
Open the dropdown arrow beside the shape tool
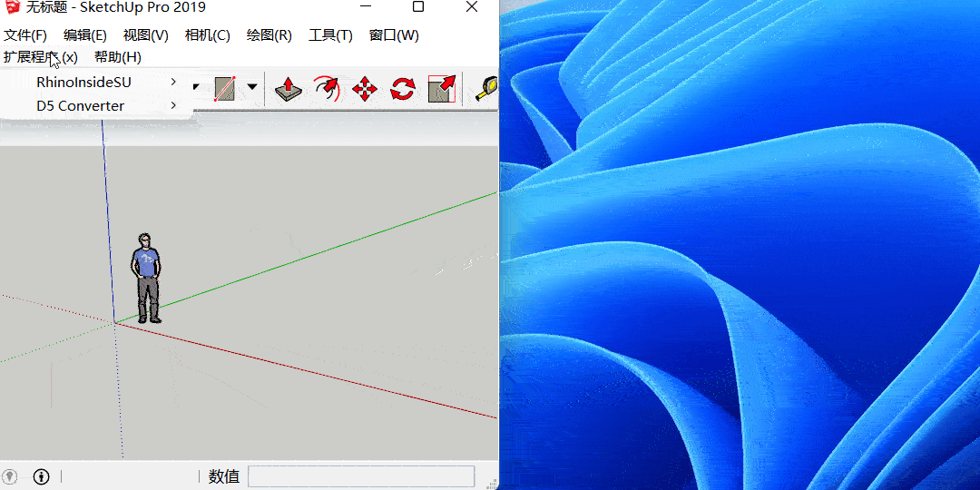point(252,87)
